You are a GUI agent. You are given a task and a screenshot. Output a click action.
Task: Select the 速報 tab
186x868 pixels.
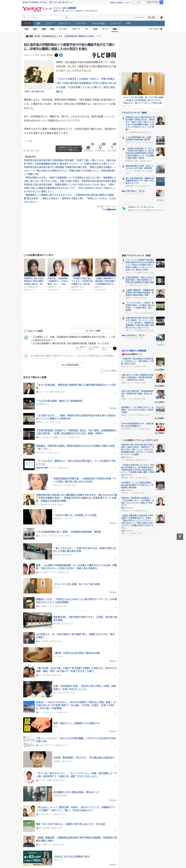pyautogui.click(x=38, y=23)
